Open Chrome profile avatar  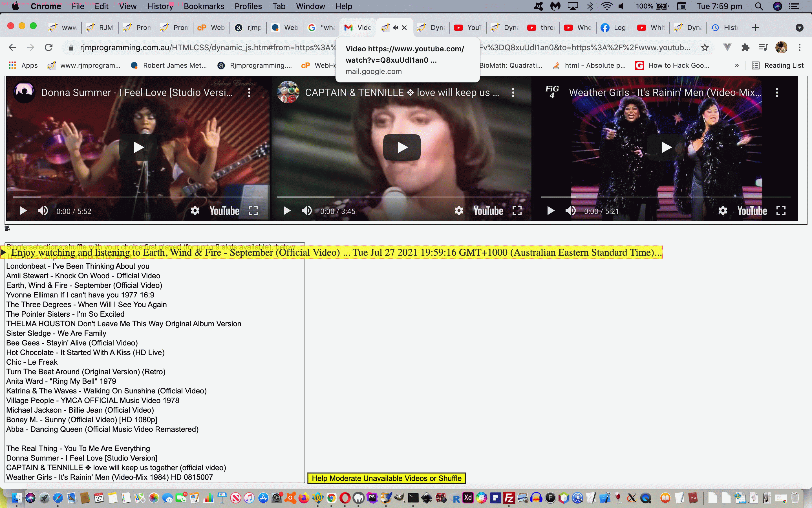[x=781, y=47]
